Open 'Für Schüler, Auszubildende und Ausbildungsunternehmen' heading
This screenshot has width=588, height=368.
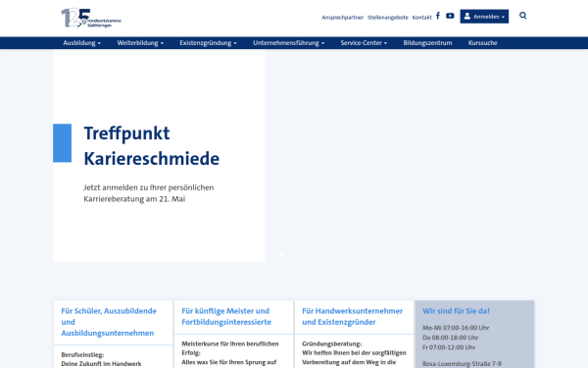(109, 322)
